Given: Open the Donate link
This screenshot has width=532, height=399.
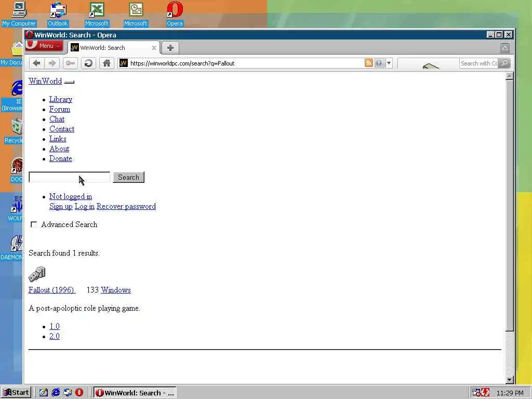Looking at the screenshot, I should coord(61,158).
